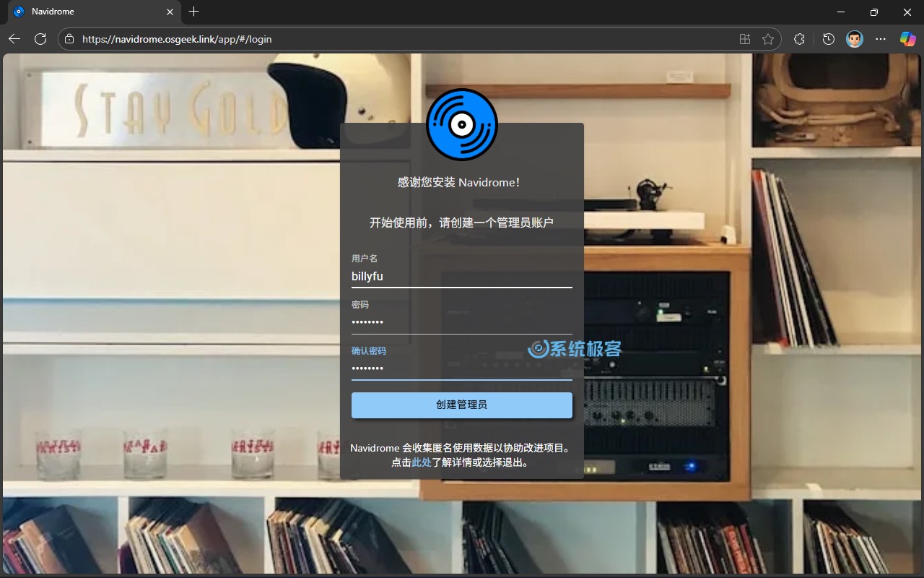
Task: Open the user profile avatar
Action: click(x=854, y=39)
